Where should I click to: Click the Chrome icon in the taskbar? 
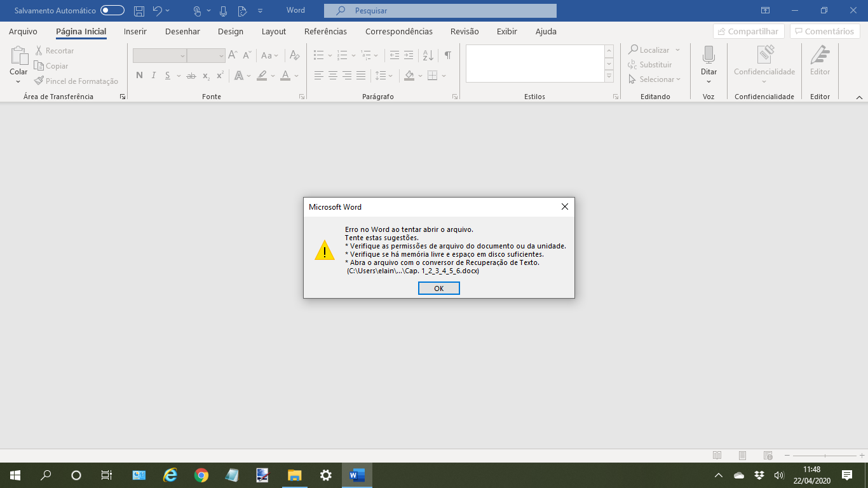[201, 475]
